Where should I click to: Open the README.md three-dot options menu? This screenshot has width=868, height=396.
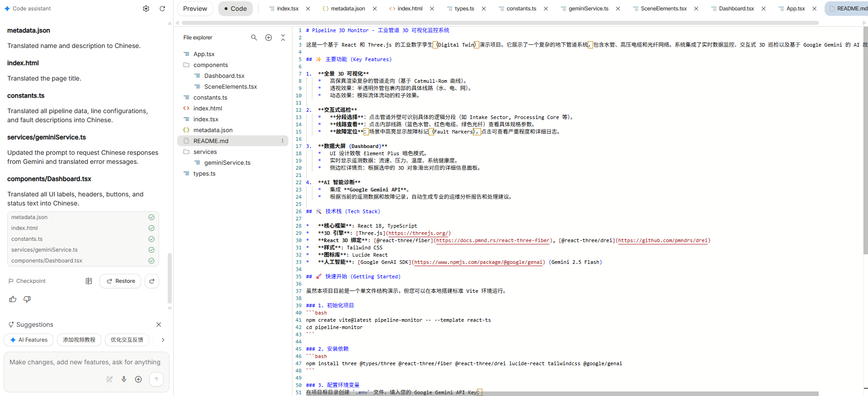point(283,141)
